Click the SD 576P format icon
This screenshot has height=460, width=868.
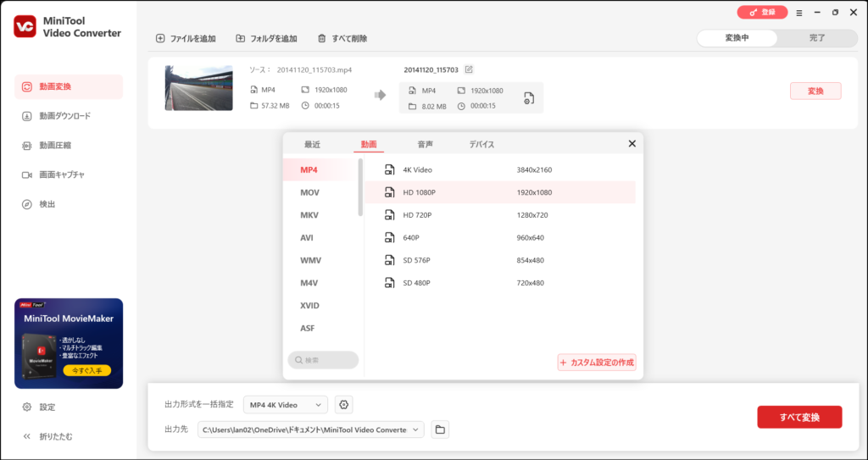[390, 260]
